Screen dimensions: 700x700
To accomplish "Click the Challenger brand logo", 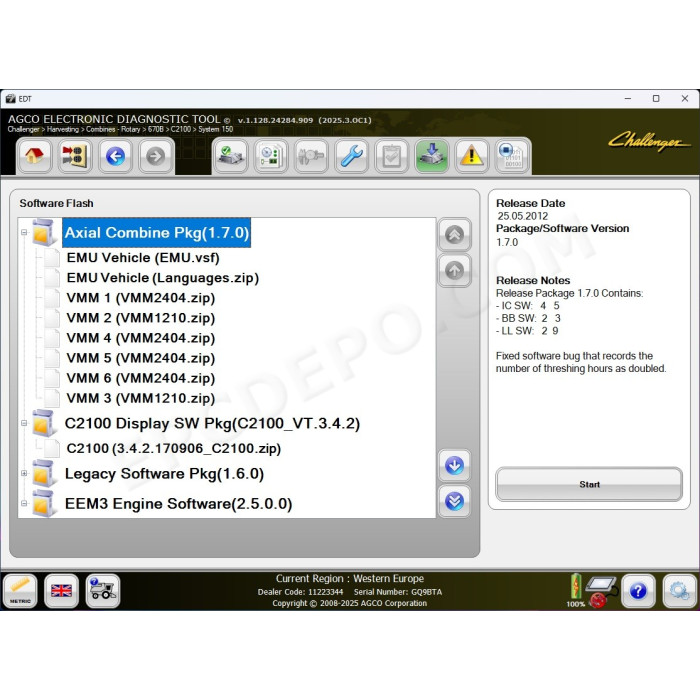I will (648, 141).
